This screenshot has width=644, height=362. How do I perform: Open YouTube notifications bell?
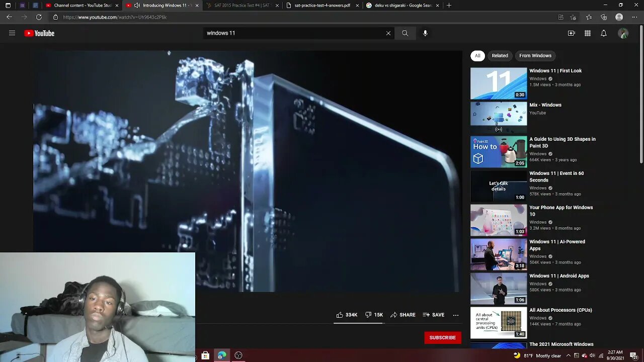click(604, 33)
